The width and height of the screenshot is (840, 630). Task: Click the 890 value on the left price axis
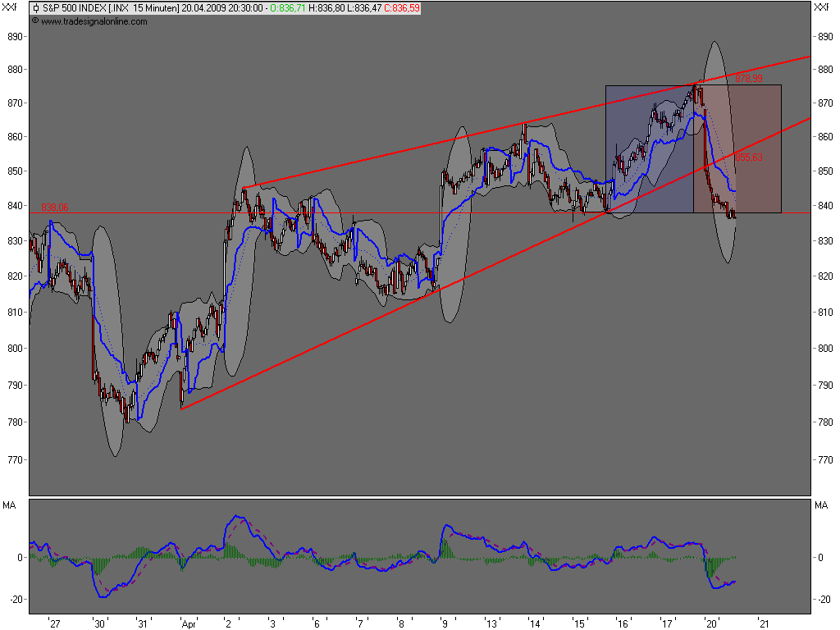pos(15,37)
